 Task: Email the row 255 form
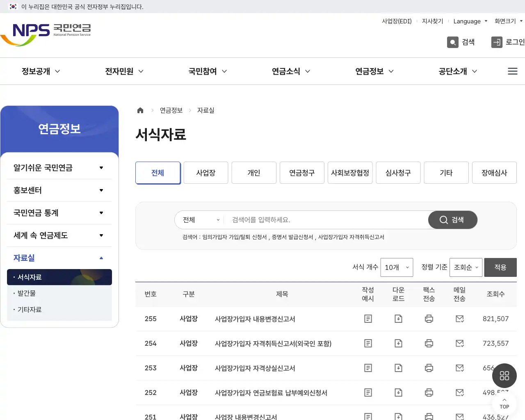[x=460, y=319]
